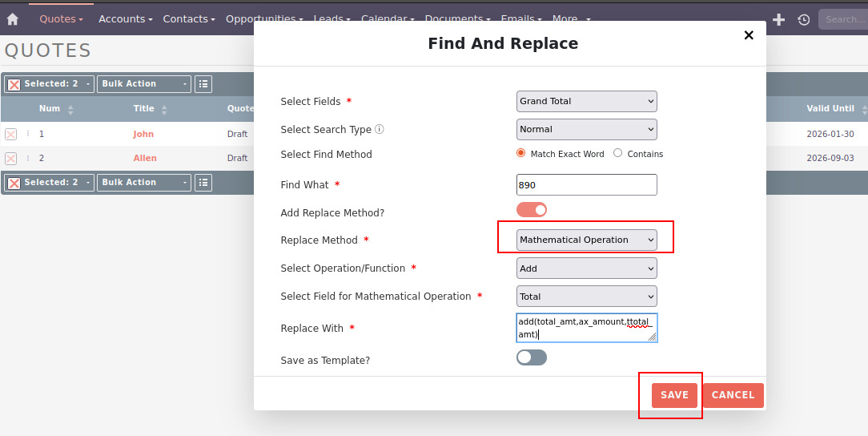This screenshot has height=436, width=868.
Task: Uncheck the checkbox for quote row 1
Action: click(x=10, y=135)
